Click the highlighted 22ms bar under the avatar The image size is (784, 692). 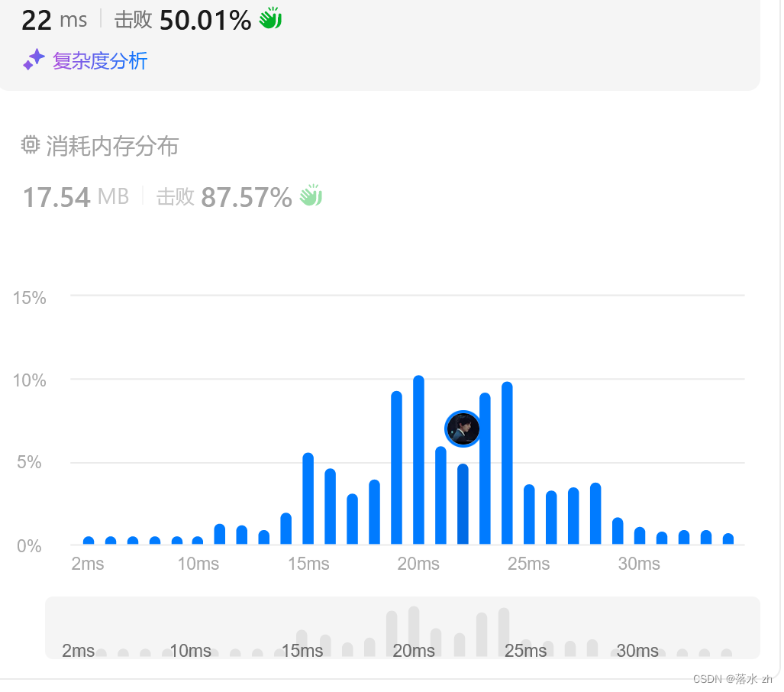coord(463,504)
